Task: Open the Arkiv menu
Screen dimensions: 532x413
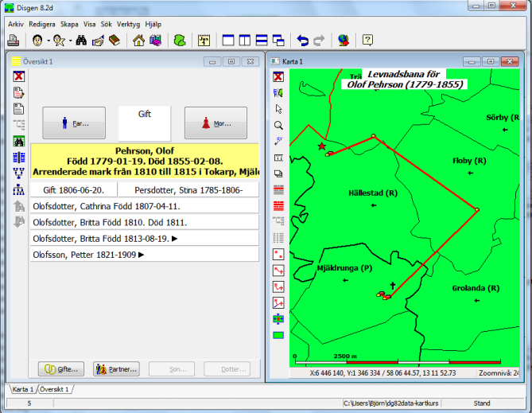Action: 16,24
